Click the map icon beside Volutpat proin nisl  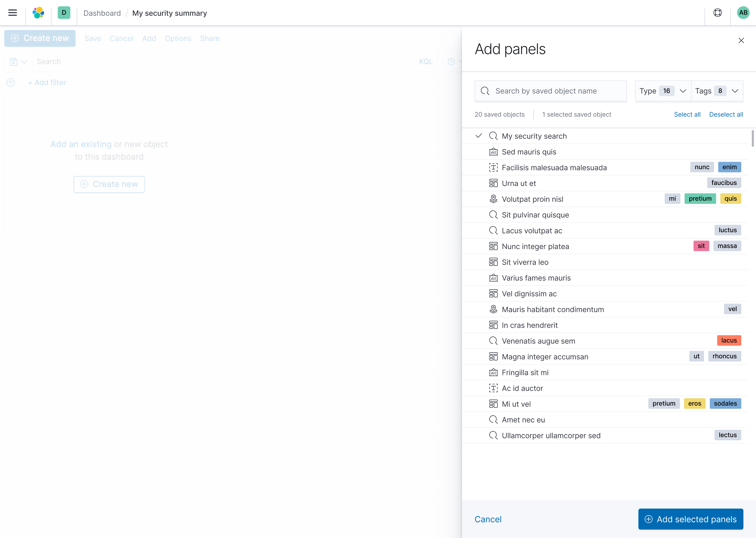493,199
